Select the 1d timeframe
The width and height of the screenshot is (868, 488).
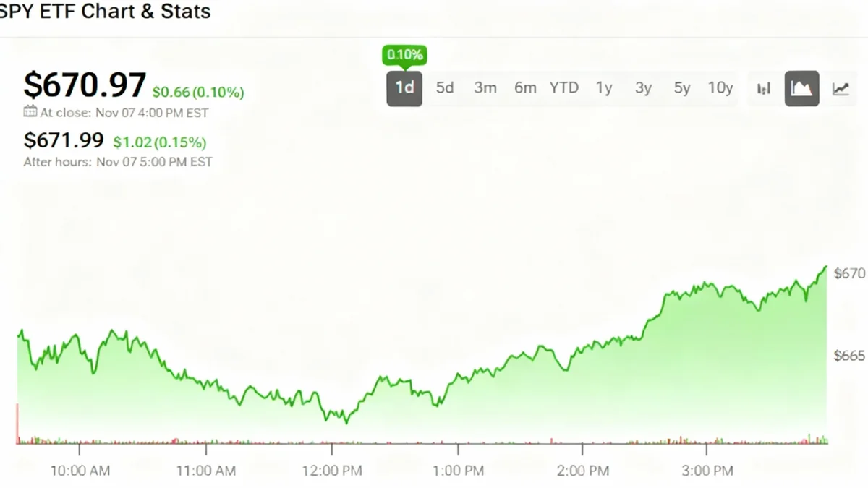tap(404, 87)
